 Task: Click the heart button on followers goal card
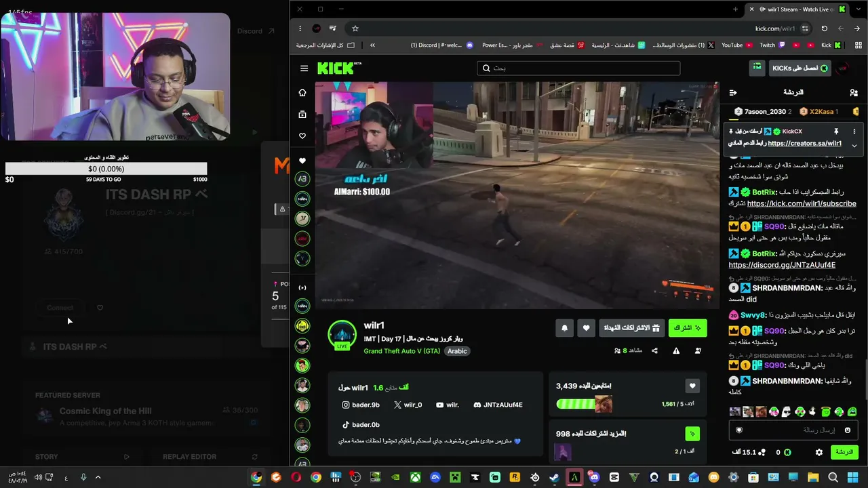point(692,386)
